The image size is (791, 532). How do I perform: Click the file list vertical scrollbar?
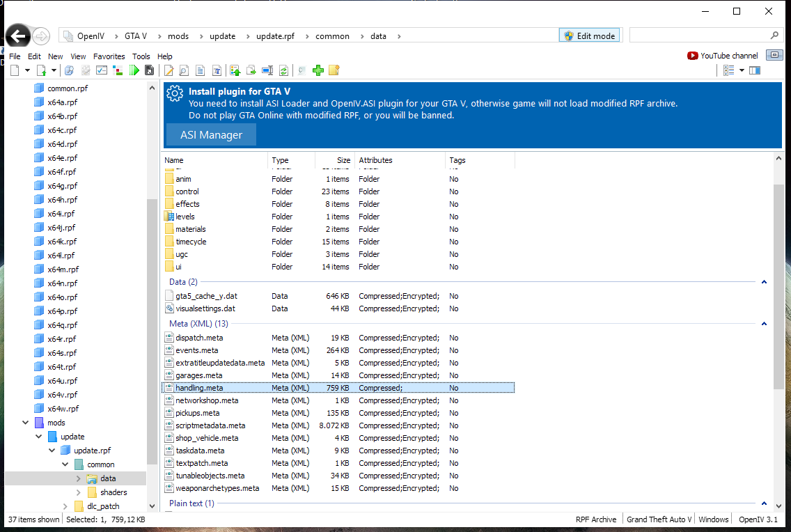(778, 286)
